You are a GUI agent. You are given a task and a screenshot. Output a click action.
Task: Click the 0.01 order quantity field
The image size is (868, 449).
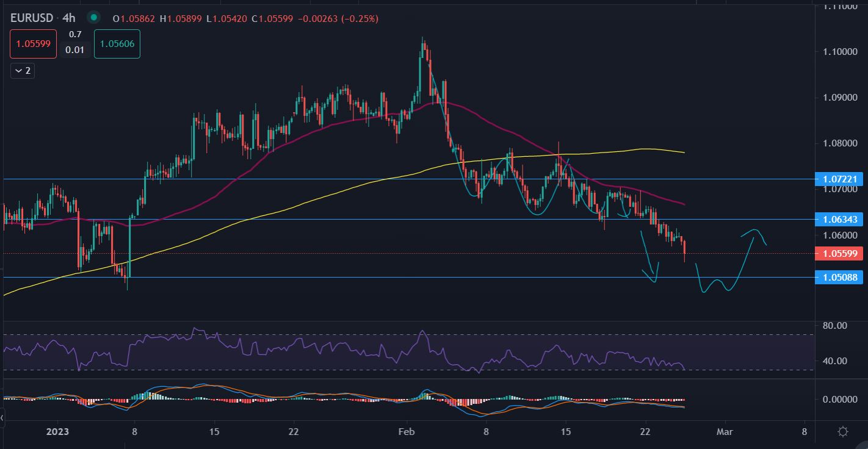pos(75,50)
